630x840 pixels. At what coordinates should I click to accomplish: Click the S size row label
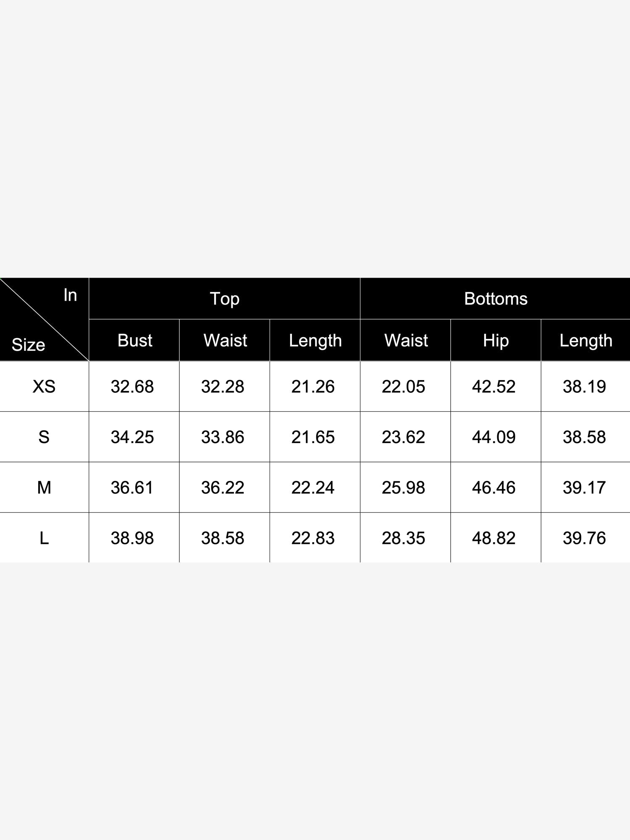[44, 437]
